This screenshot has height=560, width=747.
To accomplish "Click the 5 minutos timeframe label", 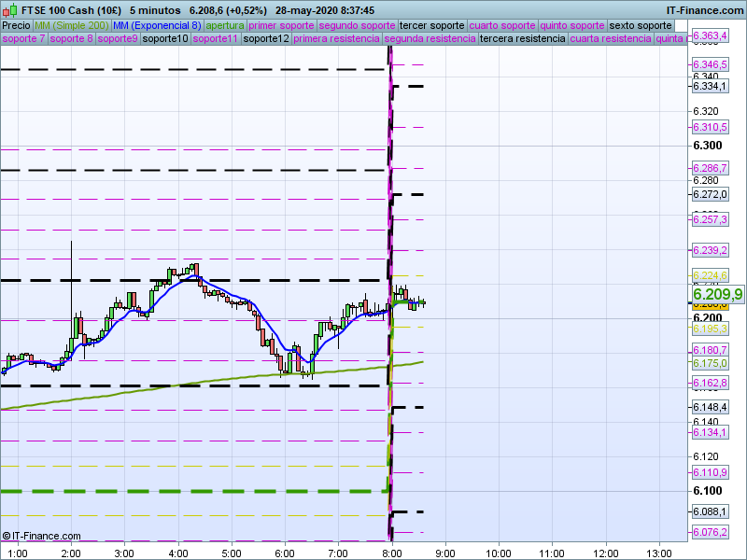I will point(154,10).
